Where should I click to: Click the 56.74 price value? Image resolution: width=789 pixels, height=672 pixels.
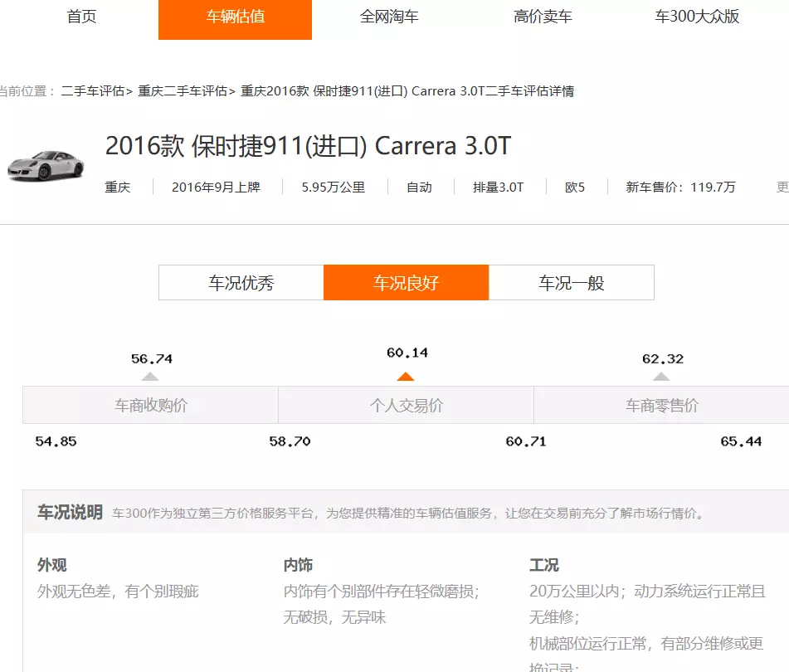[152, 359]
